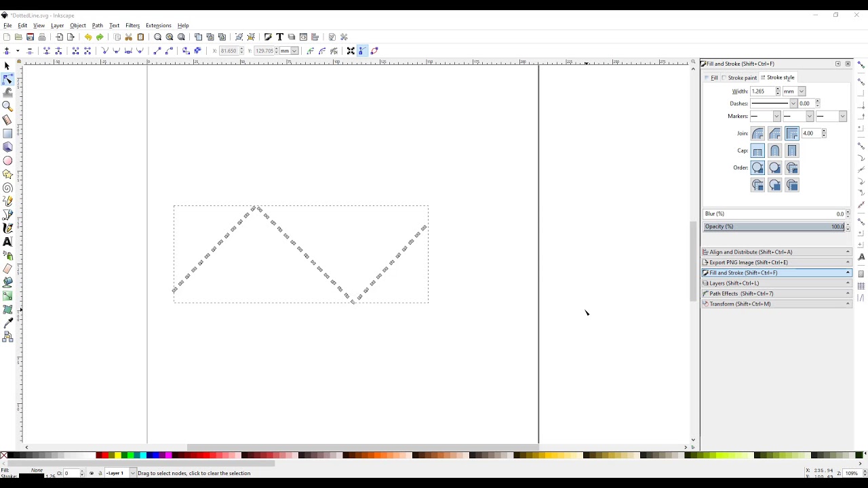Open the Path menu
This screenshot has width=868, height=488.
click(98, 26)
